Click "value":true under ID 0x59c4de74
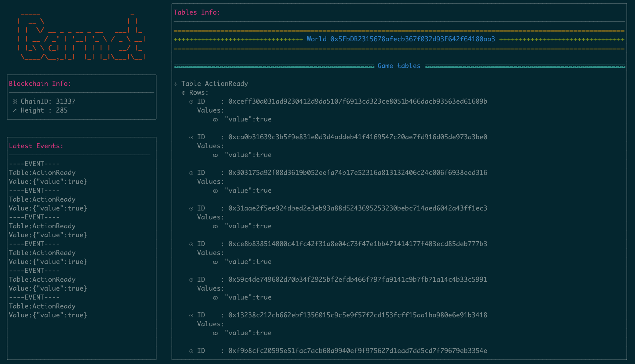635x364 pixels. point(248,297)
